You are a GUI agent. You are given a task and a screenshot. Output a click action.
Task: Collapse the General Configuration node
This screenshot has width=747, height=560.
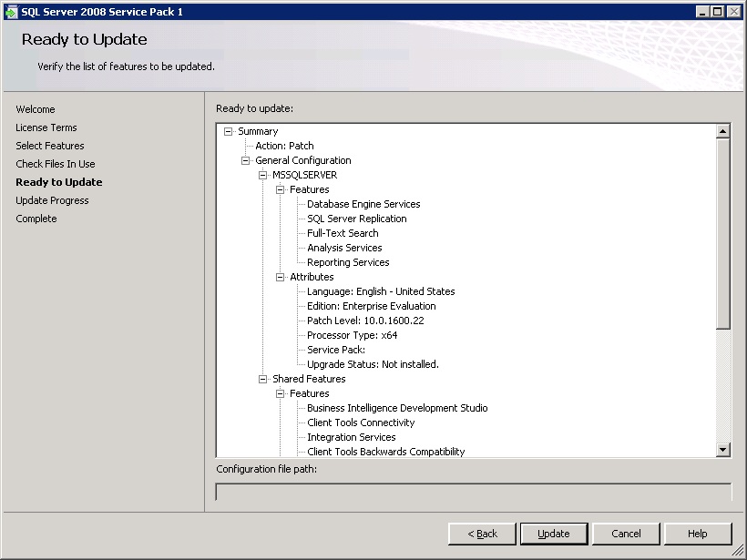[x=245, y=160]
